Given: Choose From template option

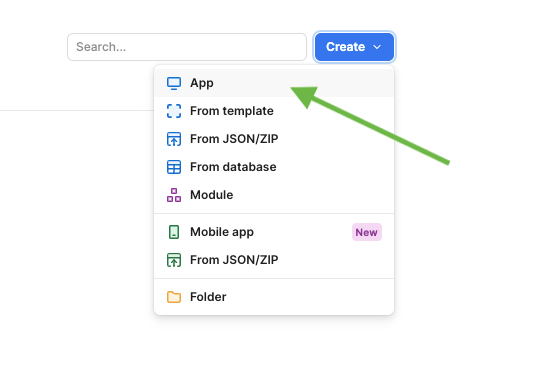Looking at the screenshot, I should [274, 111].
